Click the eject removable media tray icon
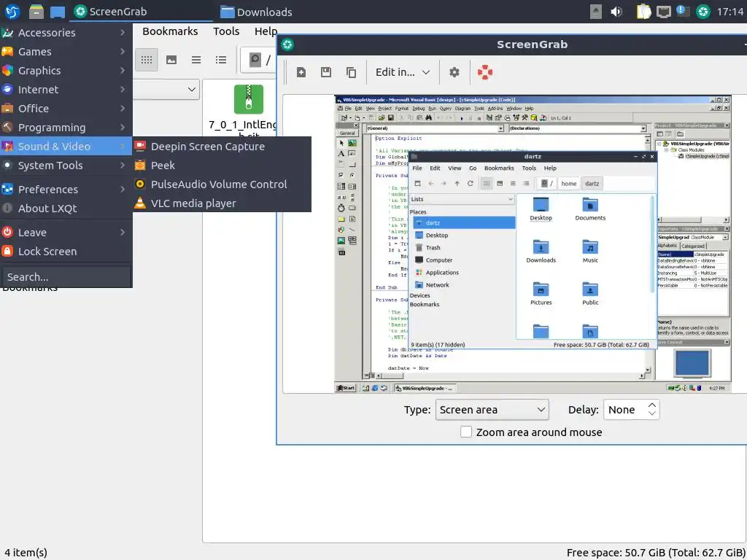 click(x=596, y=12)
